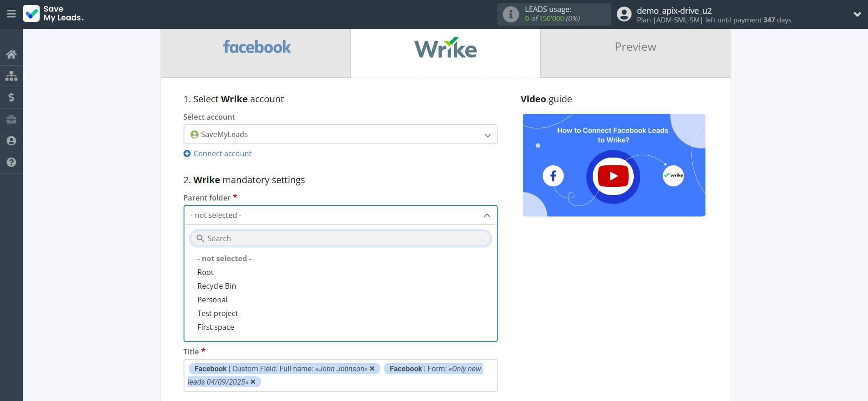The height and width of the screenshot is (401, 868).
Task: Switch to the Facebook tab
Action: [x=256, y=47]
